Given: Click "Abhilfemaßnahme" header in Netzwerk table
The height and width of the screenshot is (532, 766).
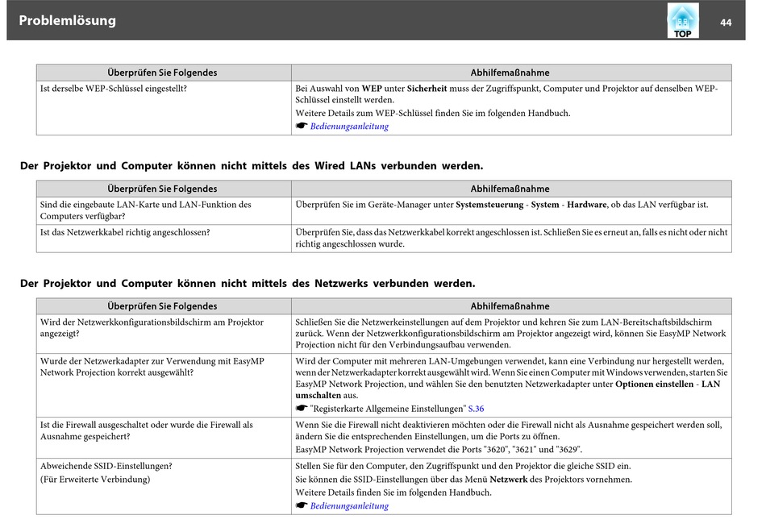Looking at the screenshot, I should [510, 306].
